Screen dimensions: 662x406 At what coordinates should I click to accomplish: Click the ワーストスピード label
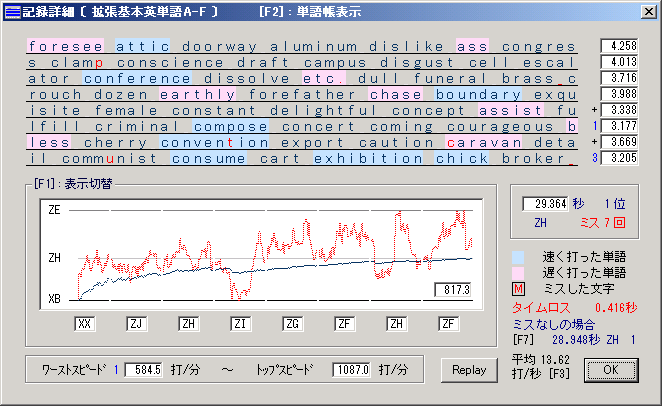(x=74, y=370)
